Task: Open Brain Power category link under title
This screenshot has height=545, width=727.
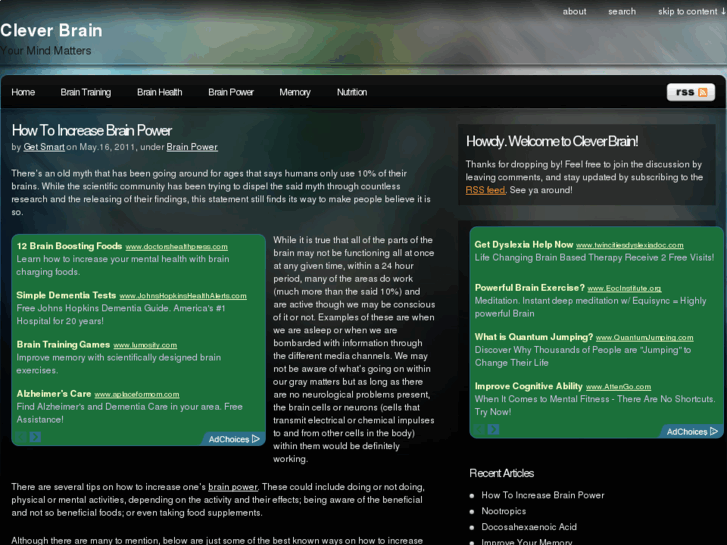Action: tap(192, 147)
